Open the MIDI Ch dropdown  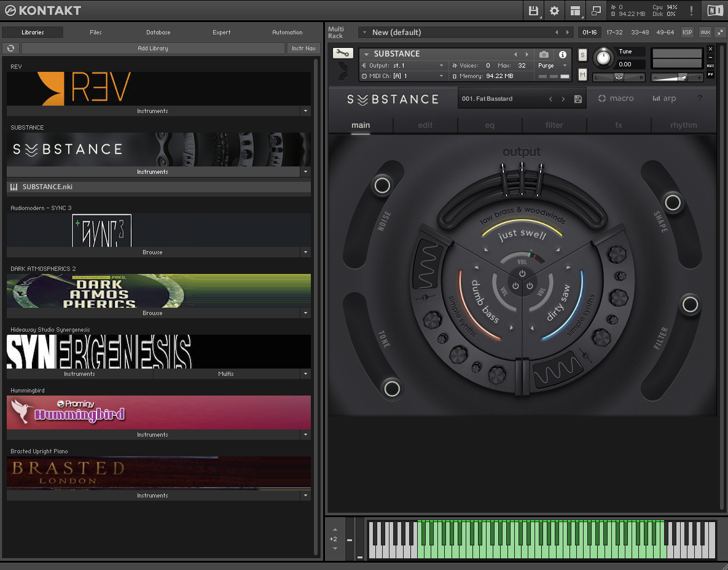pyautogui.click(x=403, y=76)
